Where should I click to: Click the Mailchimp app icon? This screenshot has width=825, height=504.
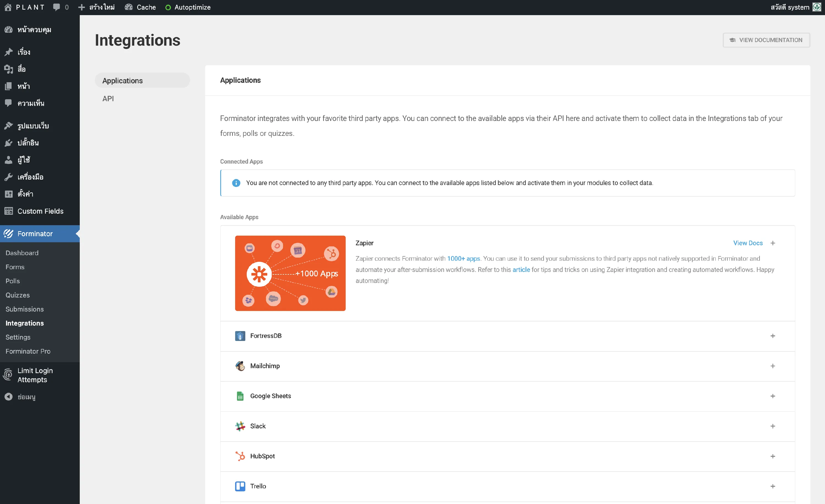[240, 366]
